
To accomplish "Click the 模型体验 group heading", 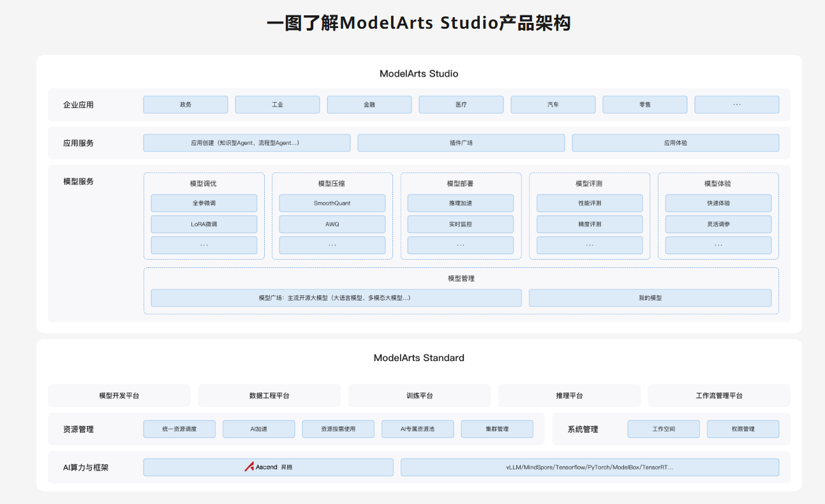I will [x=718, y=183].
